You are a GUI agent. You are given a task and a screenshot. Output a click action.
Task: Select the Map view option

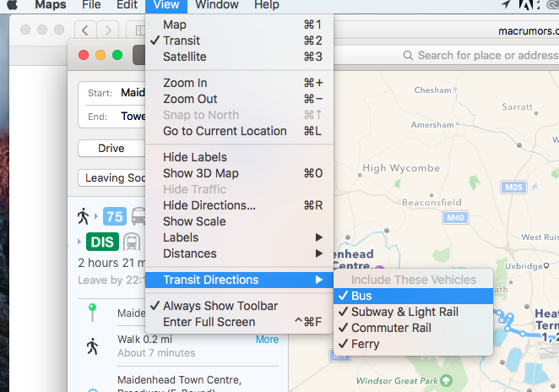pyautogui.click(x=239, y=24)
